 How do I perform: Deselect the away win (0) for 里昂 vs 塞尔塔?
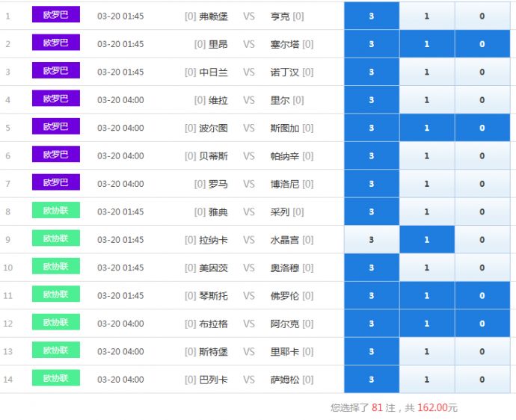click(x=482, y=44)
